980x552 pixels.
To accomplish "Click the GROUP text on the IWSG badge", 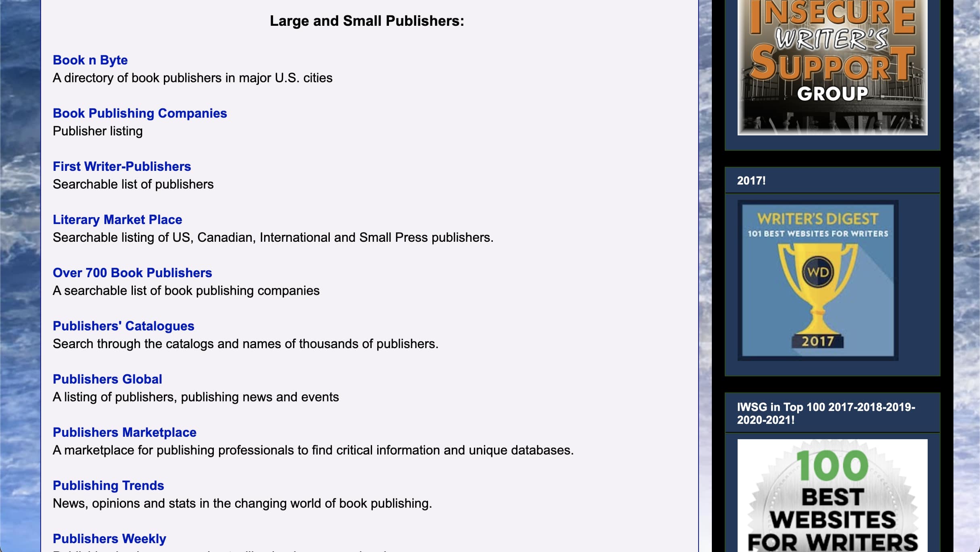I will tap(832, 94).
